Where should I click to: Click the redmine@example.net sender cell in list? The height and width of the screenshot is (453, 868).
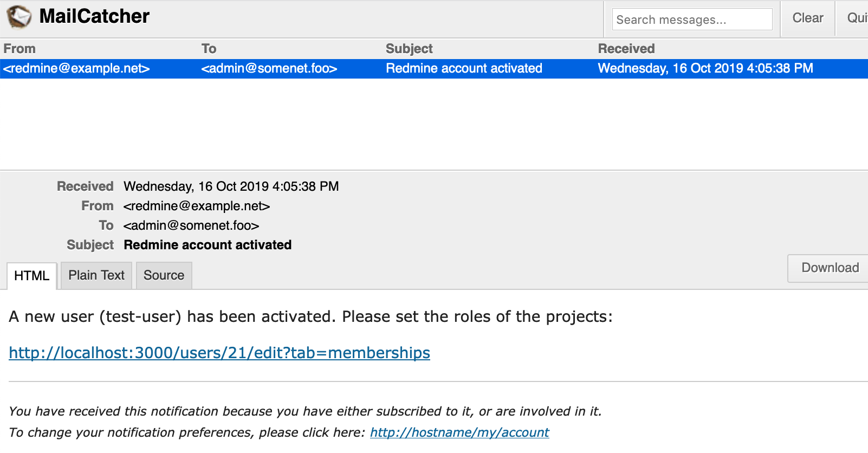[76, 68]
